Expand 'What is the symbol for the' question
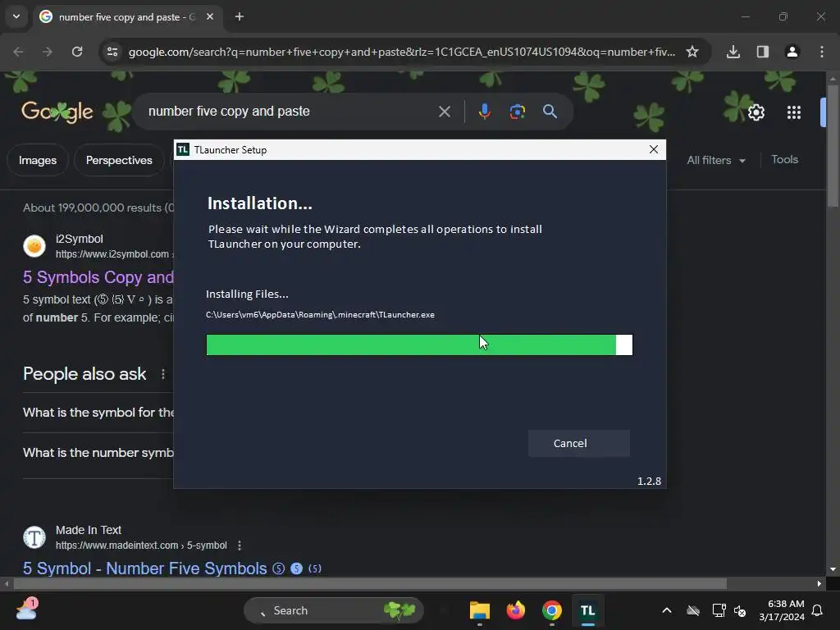Screen dimensions: 840x630 click(98, 413)
